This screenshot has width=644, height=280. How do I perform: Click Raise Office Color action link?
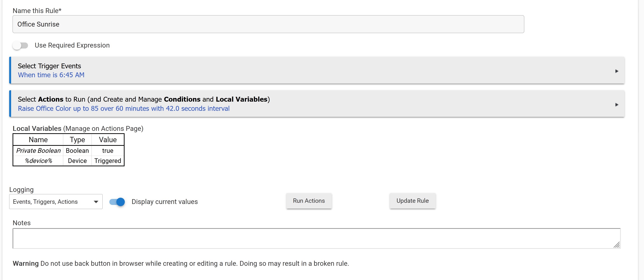pyautogui.click(x=124, y=109)
